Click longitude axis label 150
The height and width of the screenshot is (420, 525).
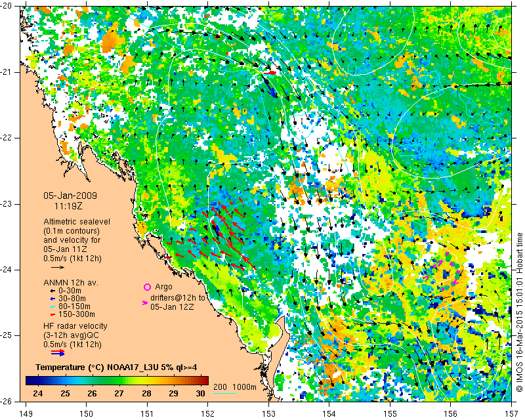pyautogui.click(x=87, y=413)
